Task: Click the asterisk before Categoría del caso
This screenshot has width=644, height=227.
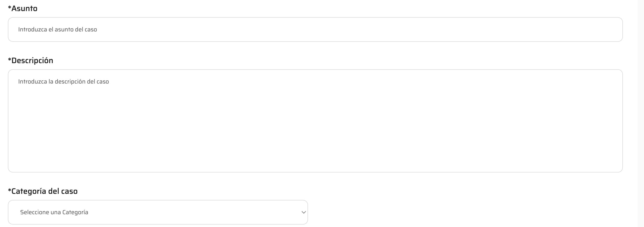Action: coord(10,191)
